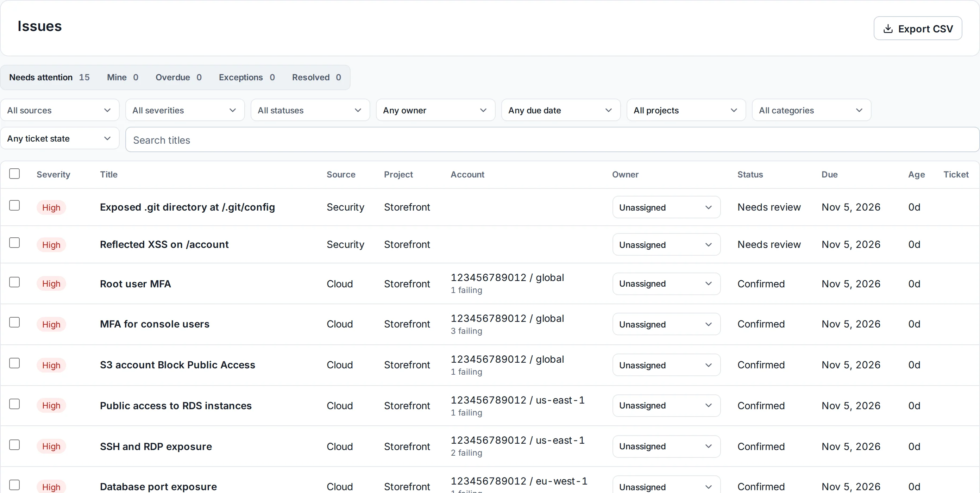Image resolution: width=980 pixels, height=493 pixels.
Task: Check the SSH and RDP exposure checkbox
Action: (x=14, y=445)
